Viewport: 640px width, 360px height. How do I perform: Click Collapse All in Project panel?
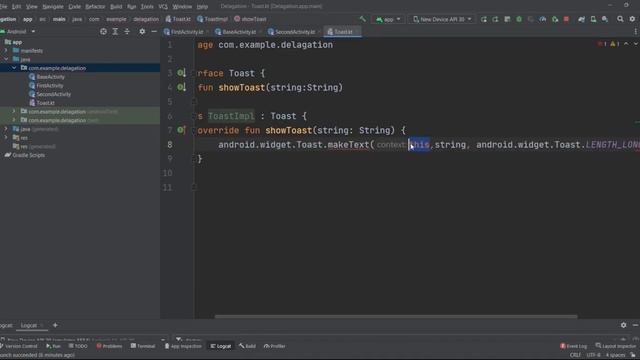click(x=127, y=31)
